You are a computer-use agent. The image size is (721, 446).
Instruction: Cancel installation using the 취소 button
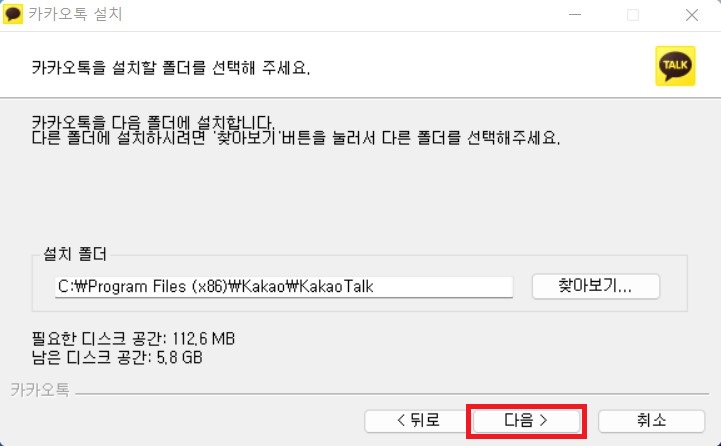point(651,420)
